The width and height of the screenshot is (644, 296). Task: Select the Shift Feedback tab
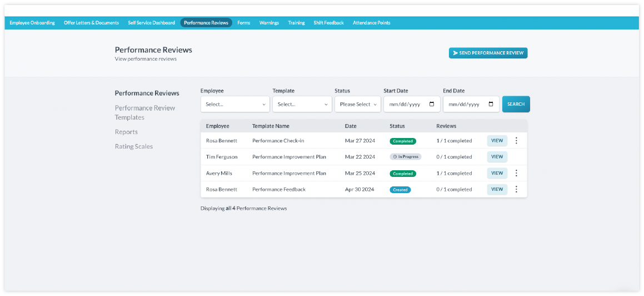(328, 23)
